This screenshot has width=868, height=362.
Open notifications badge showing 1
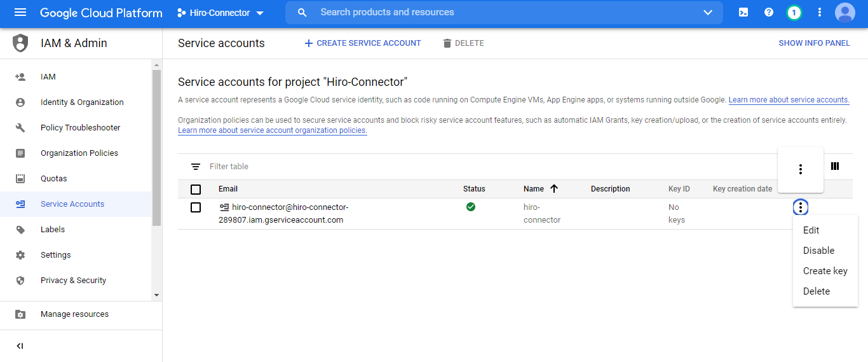[794, 13]
